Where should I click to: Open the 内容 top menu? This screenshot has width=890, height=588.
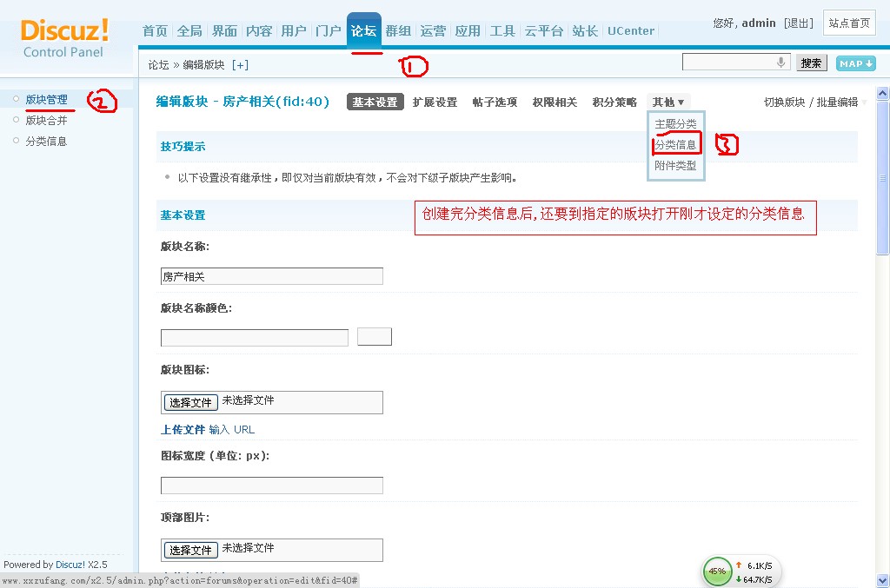(x=259, y=30)
